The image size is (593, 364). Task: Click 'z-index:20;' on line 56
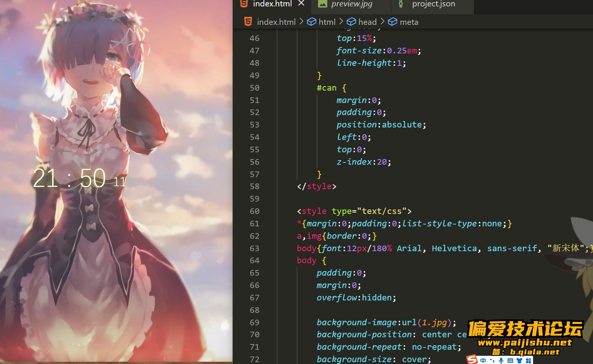pyautogui.click(x=364, y=162)
